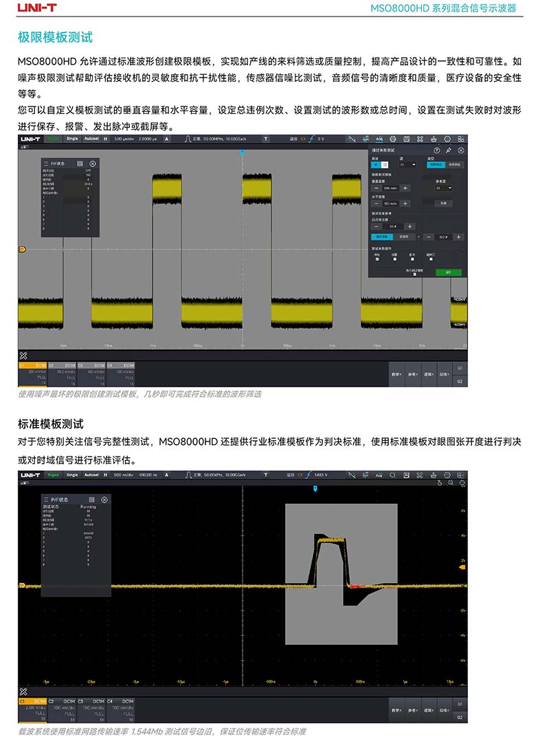Screen dimensions: 536x756
Task: Enable the 报警 alarm checkbox
Action: coord(394,259)
